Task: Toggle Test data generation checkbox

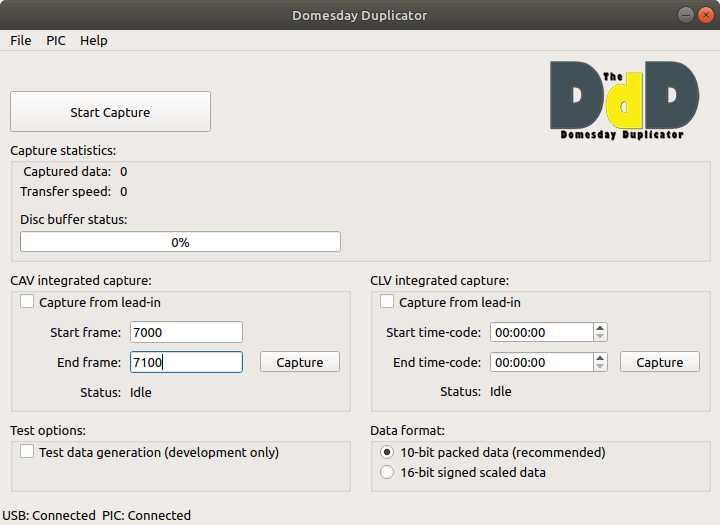Action: point(27,452)
